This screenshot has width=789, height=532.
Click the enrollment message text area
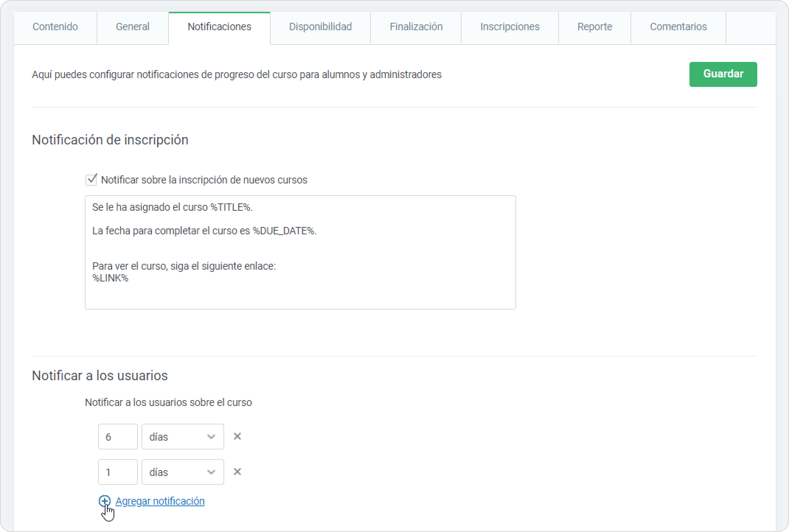pos(300,252)
